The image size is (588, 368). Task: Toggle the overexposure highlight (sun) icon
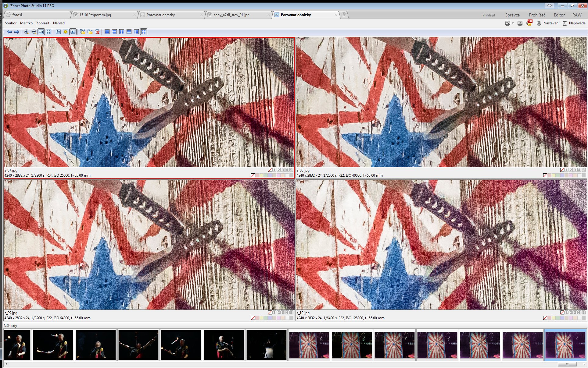[x=66, y=32]
